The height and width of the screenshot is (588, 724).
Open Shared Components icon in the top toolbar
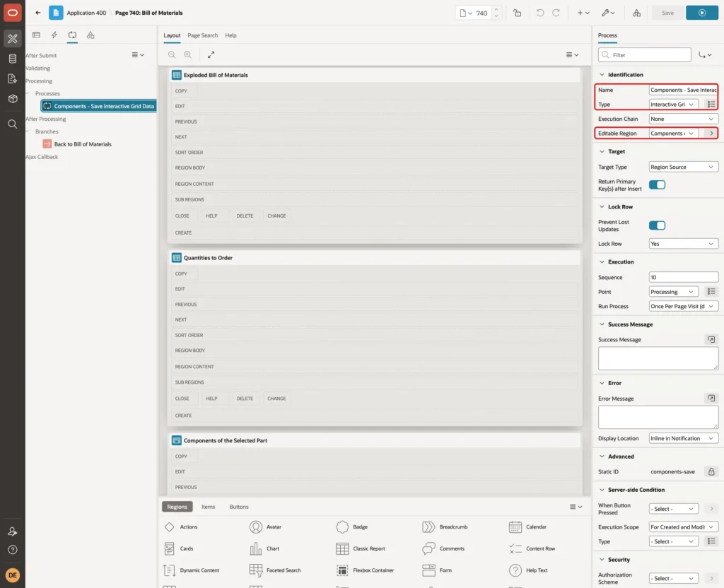coord(637,13)
